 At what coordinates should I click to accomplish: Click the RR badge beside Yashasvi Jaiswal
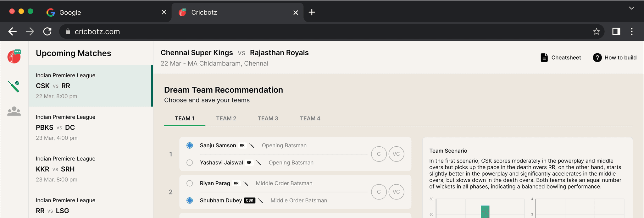[249, 163]
